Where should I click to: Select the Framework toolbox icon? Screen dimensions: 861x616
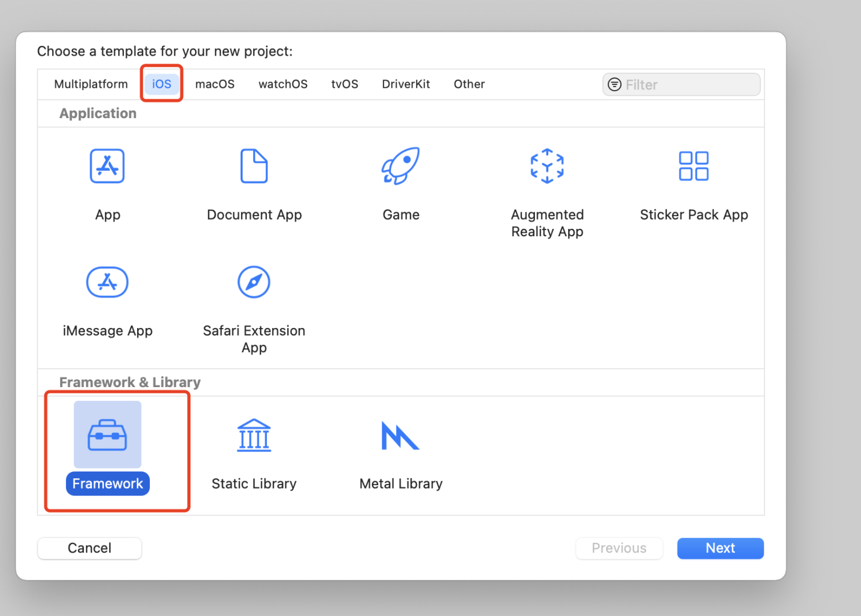click(107, 435)
